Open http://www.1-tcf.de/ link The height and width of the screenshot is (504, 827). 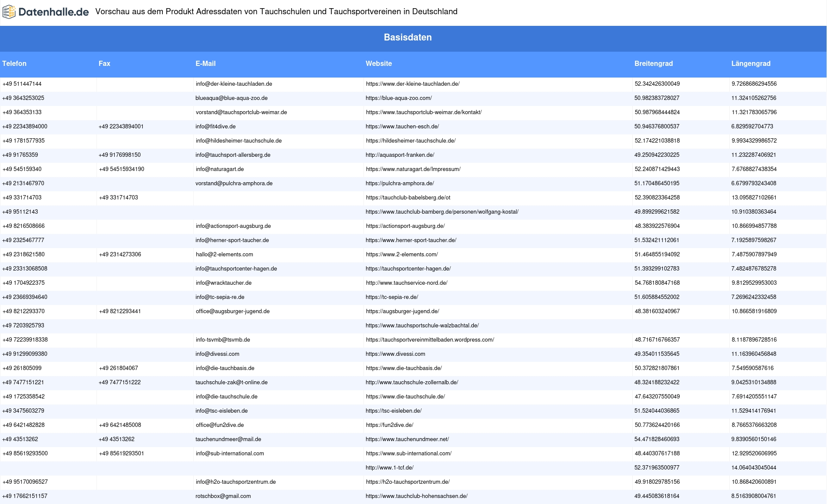coord(389,468)
